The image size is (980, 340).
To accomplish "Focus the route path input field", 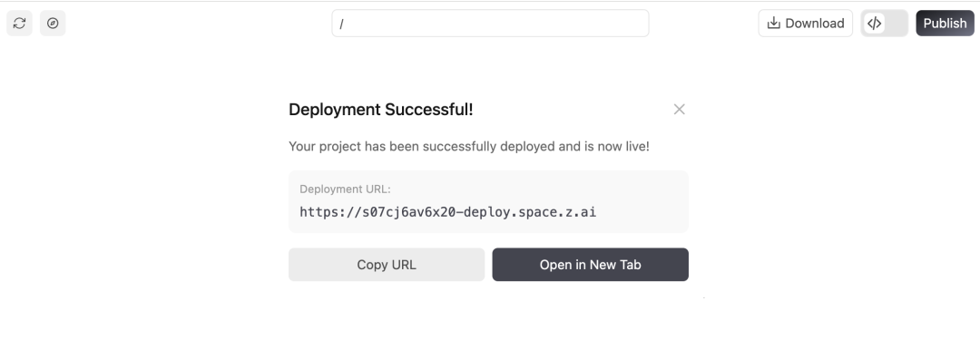I will [x=490, y=24].
